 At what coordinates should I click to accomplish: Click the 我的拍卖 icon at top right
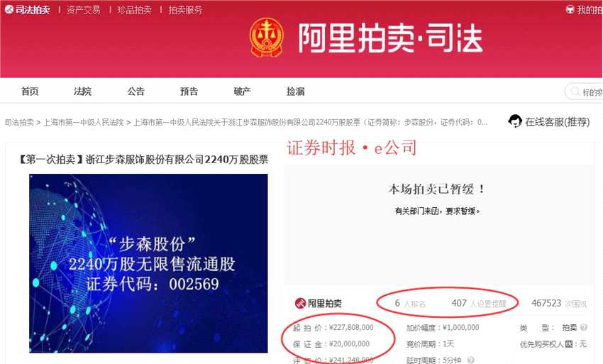pos(570,9)
